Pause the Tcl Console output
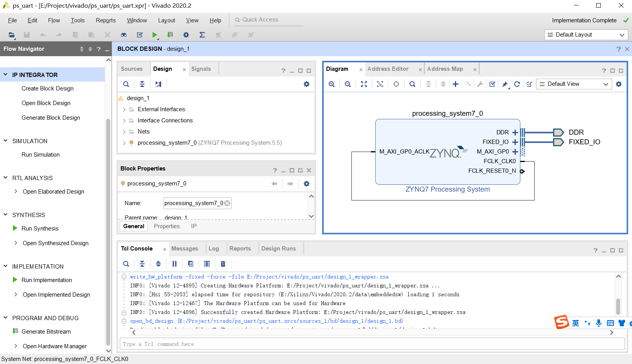 (x=174, y=264)
